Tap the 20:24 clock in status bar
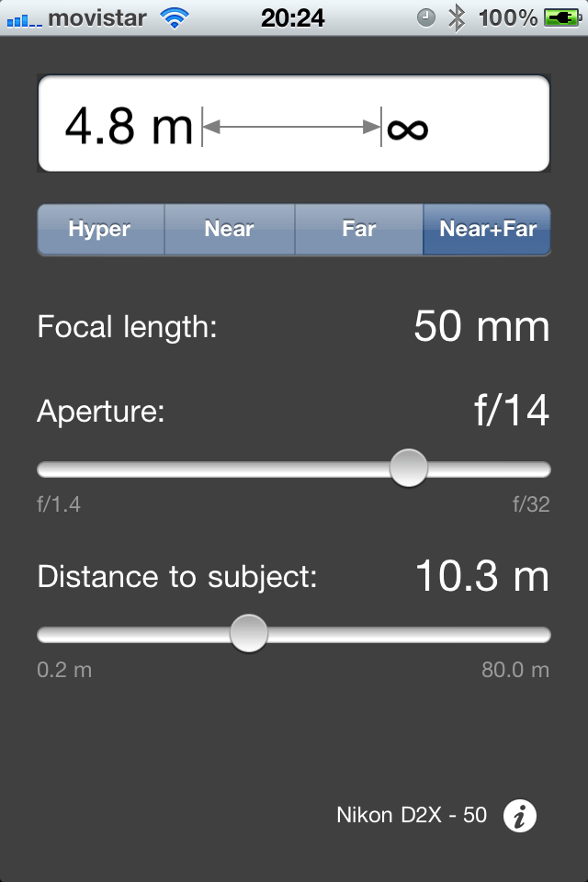Image resolution: width=588 pixels, height=882 pixels. 292,18
